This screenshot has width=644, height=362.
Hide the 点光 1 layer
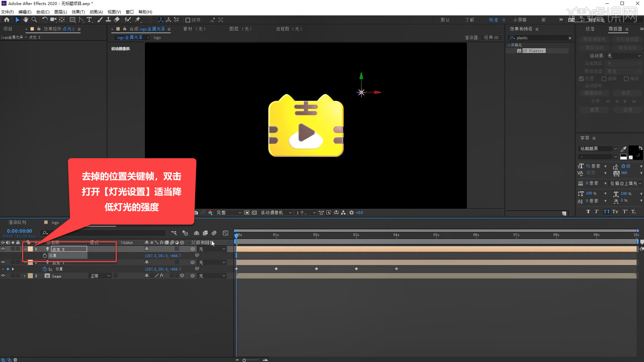click(x=3, y=262)
